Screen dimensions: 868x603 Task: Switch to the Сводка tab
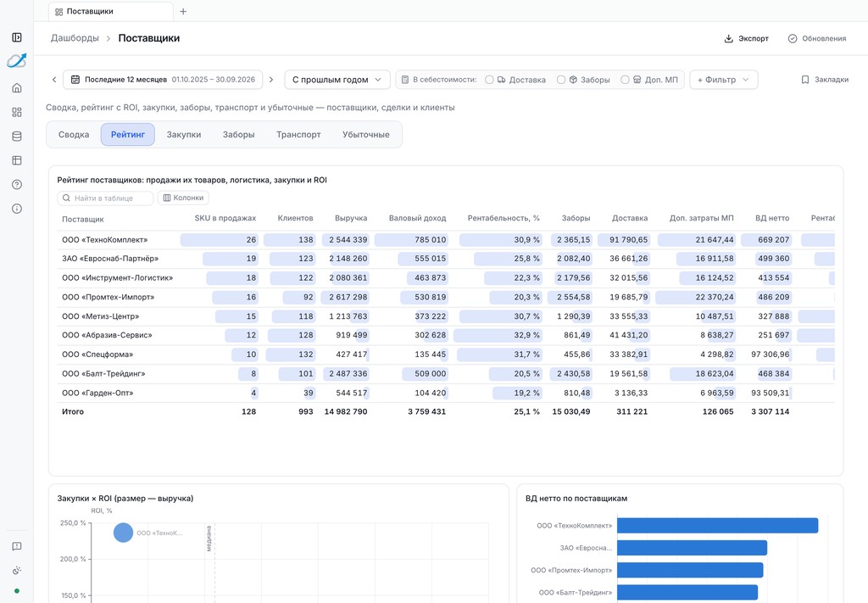coord(74,135)
